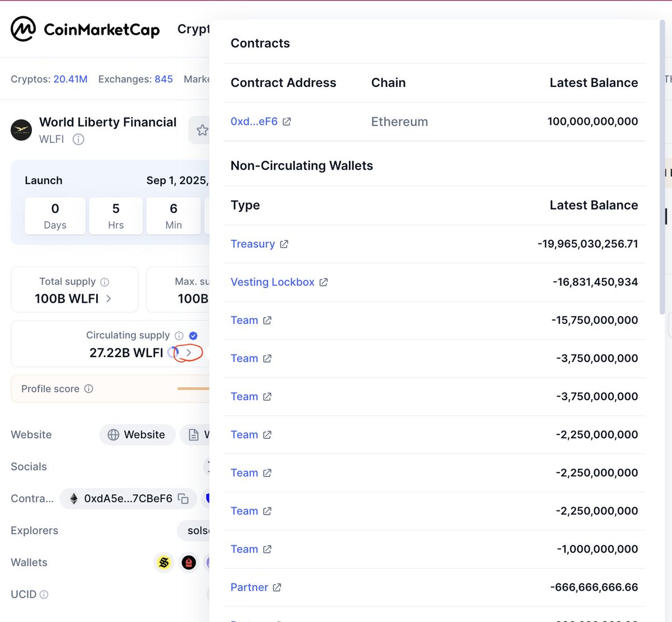Click external link icon in Team -15,750,000,000 row
672x622 pixels.
[x=267, y=320]
